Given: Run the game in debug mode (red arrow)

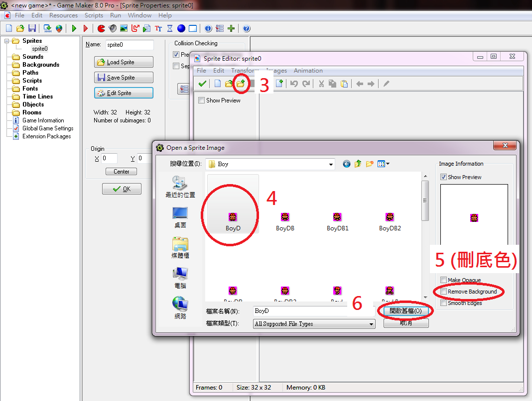Looking at the screenshot, I should [86, 28].
